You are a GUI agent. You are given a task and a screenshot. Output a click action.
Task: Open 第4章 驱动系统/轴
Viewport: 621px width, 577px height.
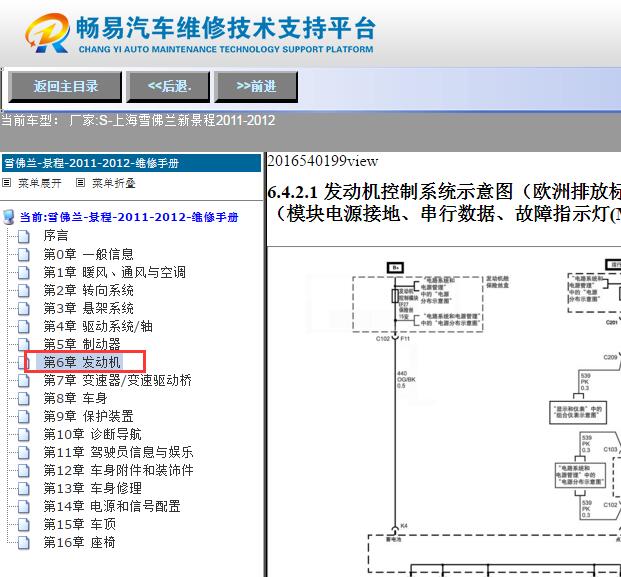(98, 326)
